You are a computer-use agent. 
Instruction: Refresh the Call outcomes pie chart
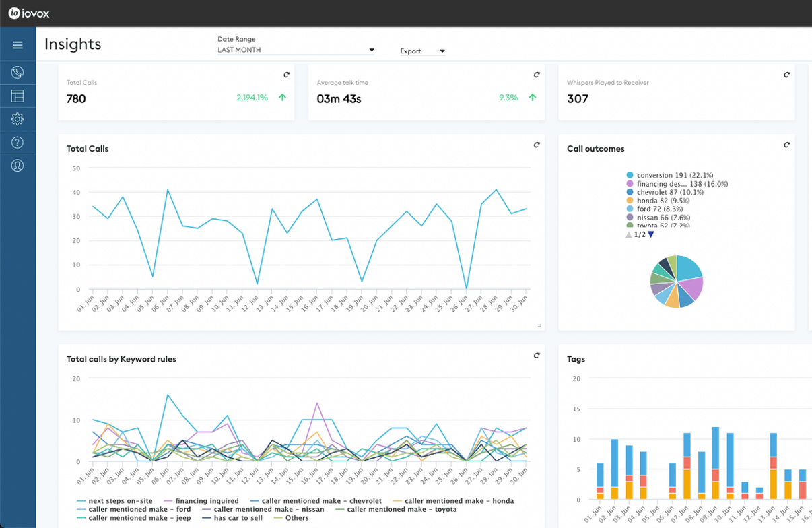point(786,145)
